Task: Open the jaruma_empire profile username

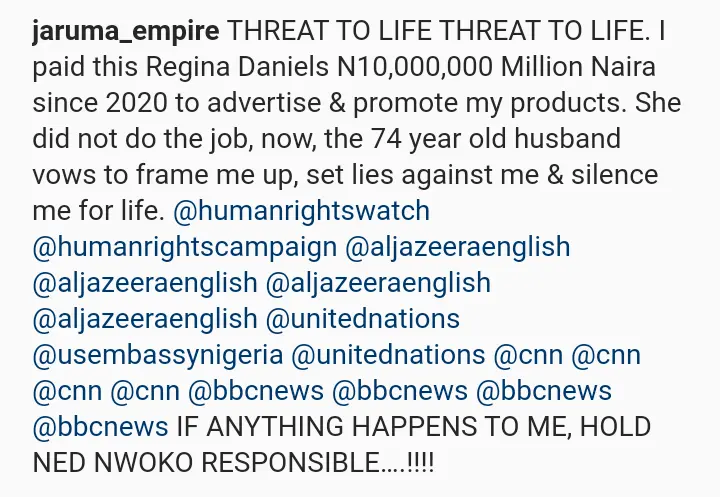Action: pyautogui.click(x=126, y=32)
